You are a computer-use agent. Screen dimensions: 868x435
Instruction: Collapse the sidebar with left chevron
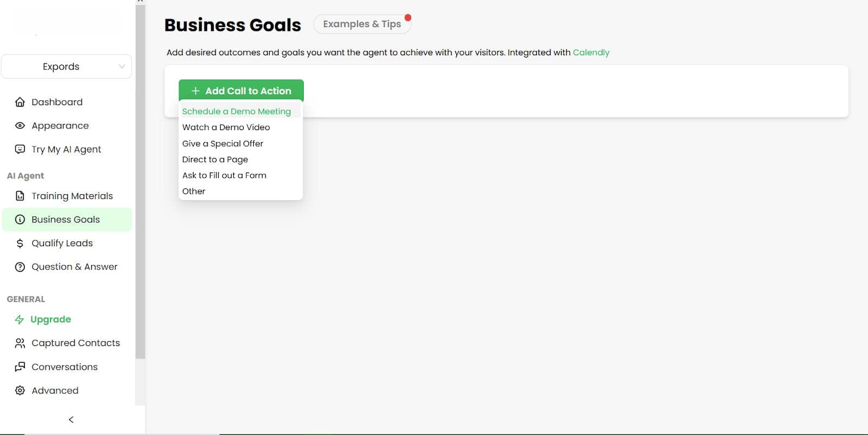pos(71,419)
